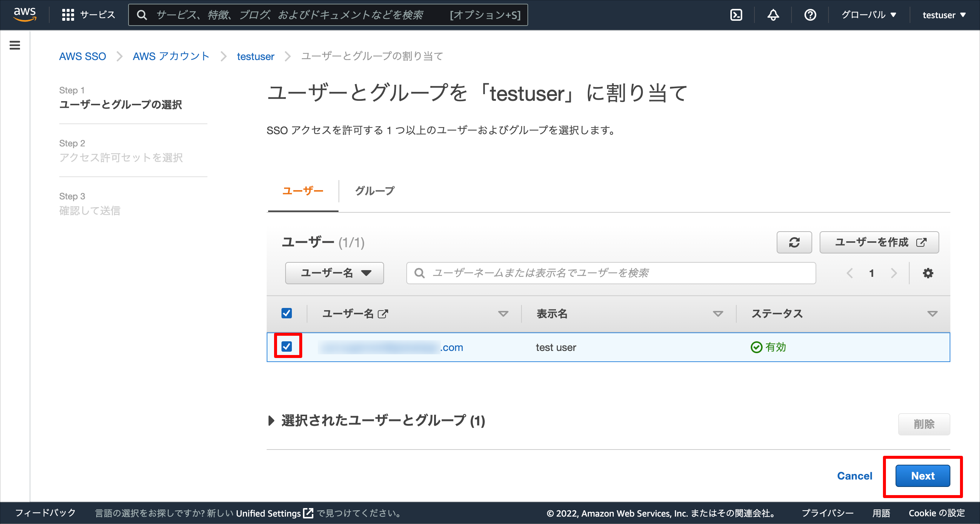This screenshot has height=524, width=980.
Task: Open the CloudShell terminal icon
Action: [736, 15]
